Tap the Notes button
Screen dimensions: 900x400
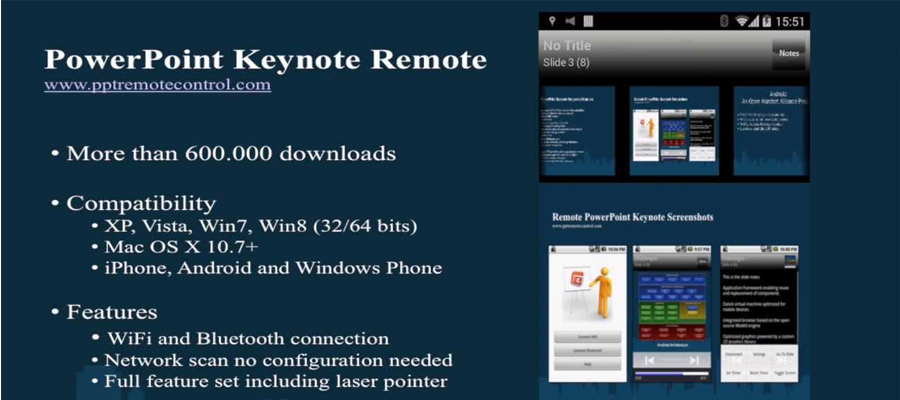pyautogui.click(x=789, y=53)
